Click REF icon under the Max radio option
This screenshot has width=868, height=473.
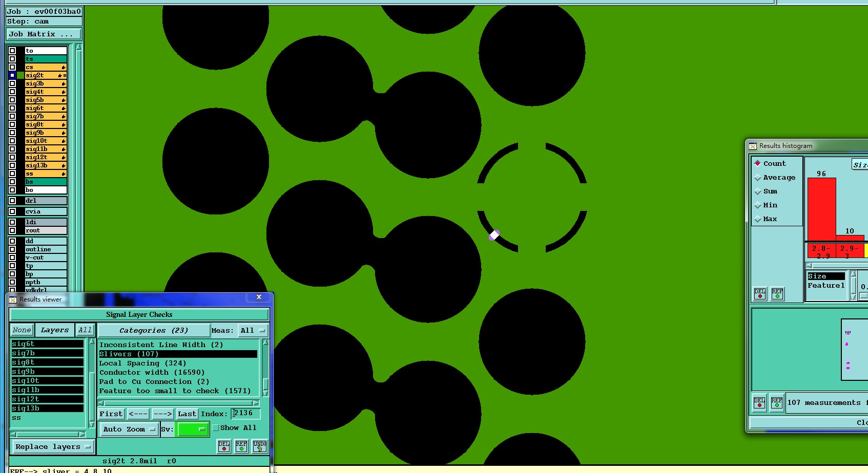pyautogui.click(x=777, y=294)
